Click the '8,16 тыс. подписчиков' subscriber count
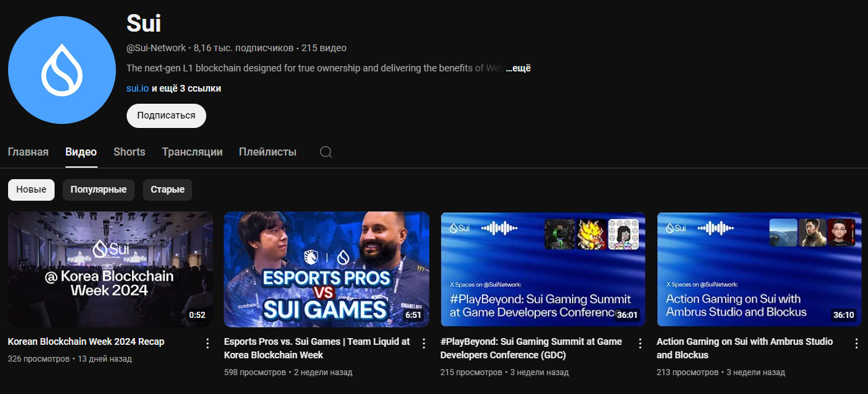 coord(243,48)
